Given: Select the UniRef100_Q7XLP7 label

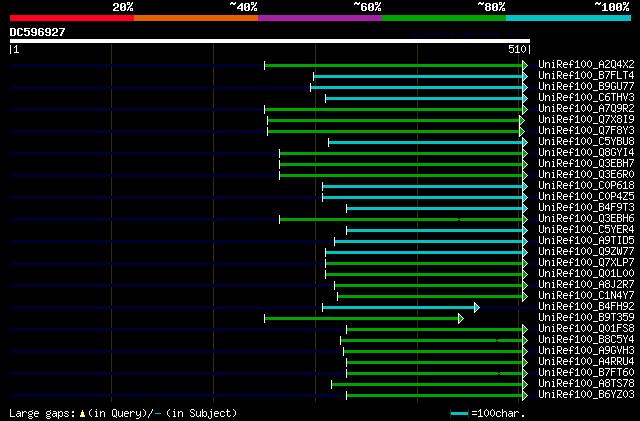Looking at the screenshot, I should click(x=586, y=263).
